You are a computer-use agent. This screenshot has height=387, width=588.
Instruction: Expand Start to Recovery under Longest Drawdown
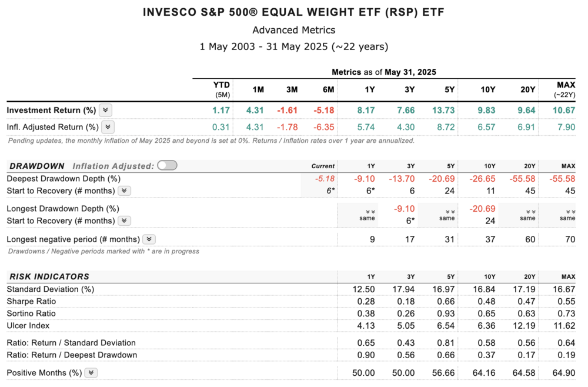(x=124, y=221)
